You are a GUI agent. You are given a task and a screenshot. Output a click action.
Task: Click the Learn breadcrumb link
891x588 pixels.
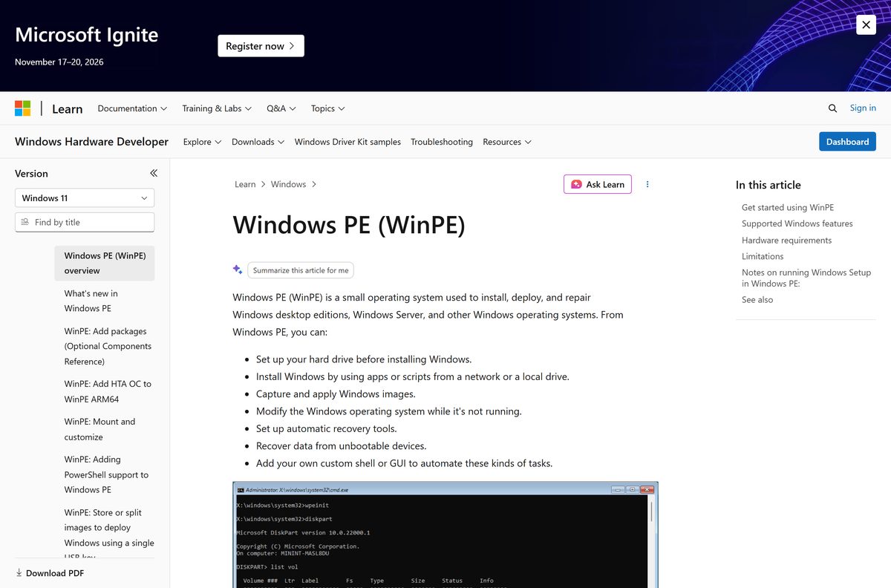click(245, 184)
